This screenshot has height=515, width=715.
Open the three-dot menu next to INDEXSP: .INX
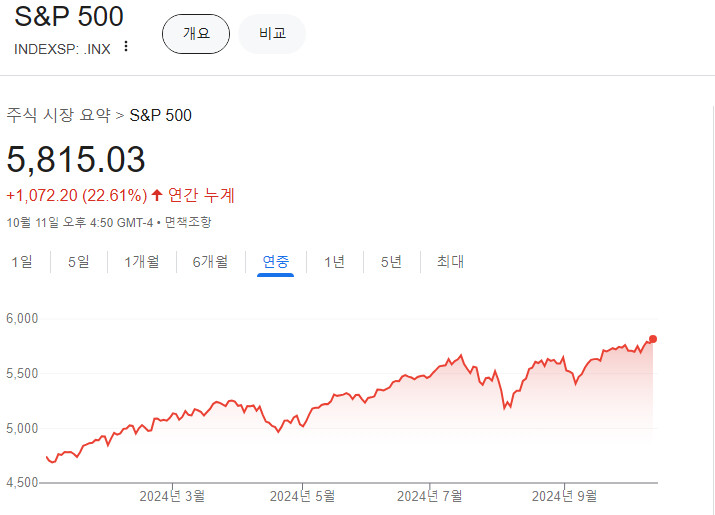tap(126, 47)
